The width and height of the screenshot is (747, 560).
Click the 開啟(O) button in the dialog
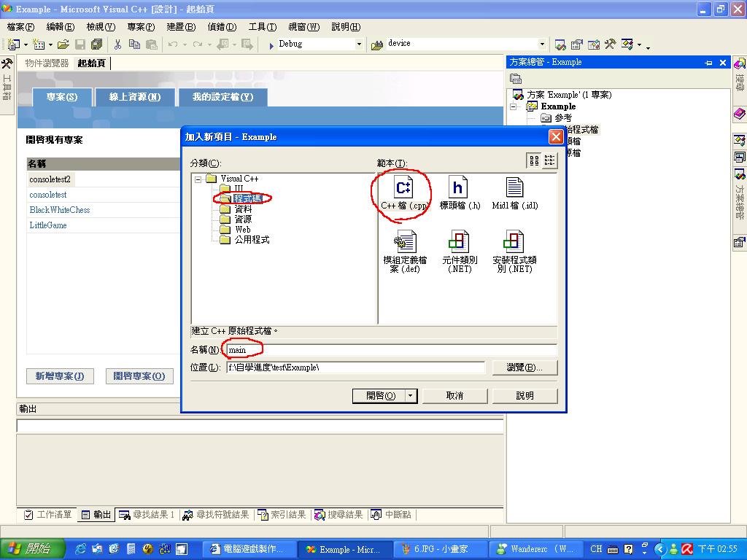coord(379,396)
